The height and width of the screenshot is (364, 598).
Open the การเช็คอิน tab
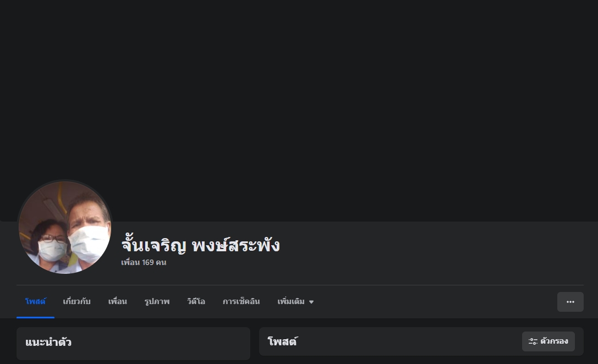[x=242, y=301]
